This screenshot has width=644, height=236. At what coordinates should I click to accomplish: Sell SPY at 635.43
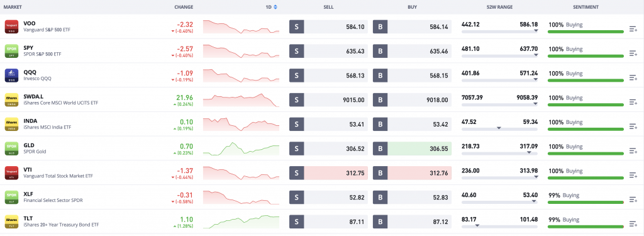click(328, 51)
